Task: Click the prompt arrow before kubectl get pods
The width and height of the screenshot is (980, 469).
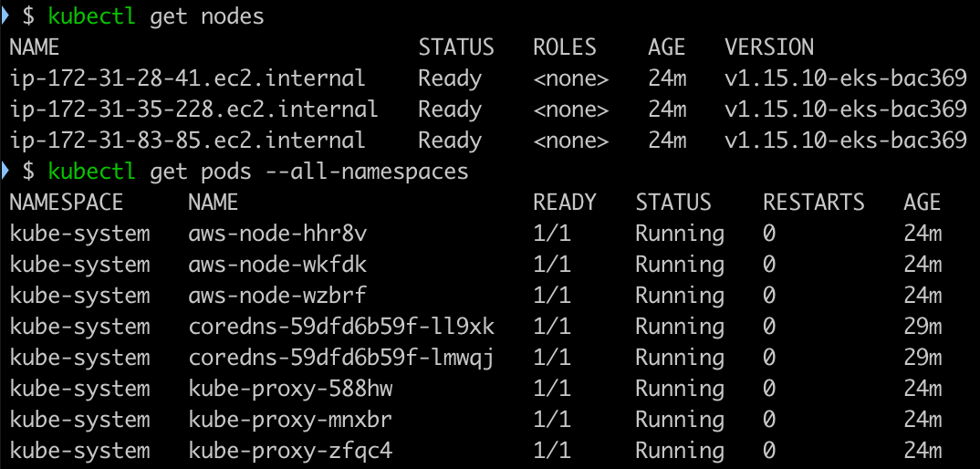Action: 5,171
